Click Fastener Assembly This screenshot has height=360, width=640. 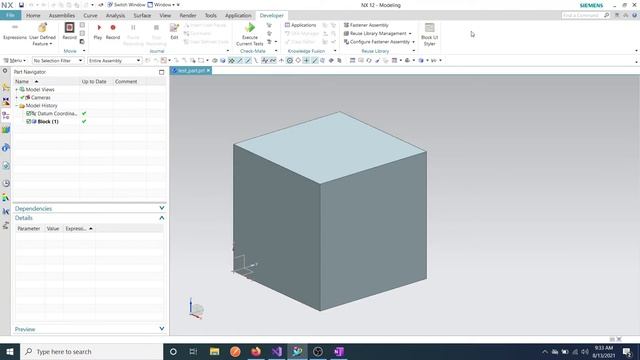366,25
